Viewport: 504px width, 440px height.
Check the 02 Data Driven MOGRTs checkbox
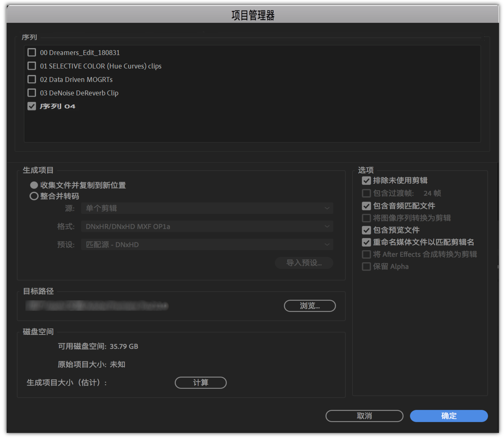coord(32,79)
